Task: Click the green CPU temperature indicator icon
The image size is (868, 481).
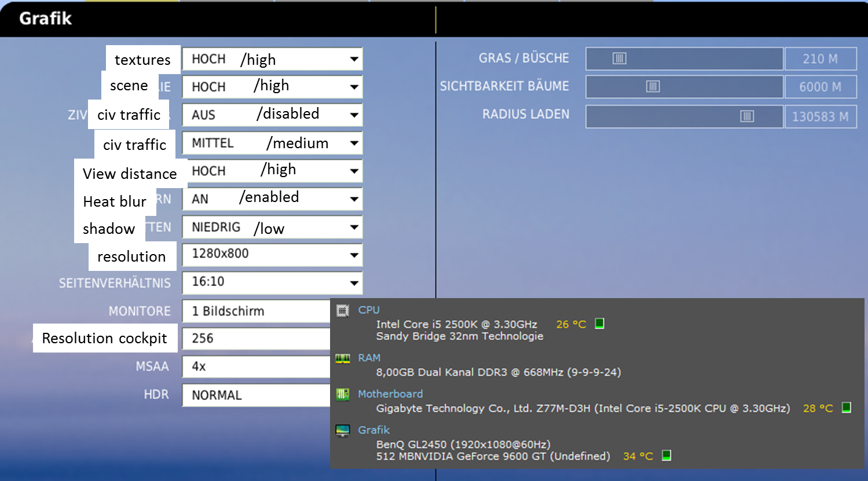Action: point(600,324)
